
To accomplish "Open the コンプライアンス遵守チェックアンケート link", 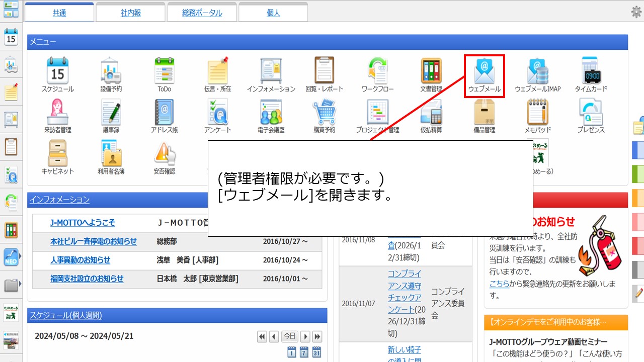I will (x=405, y=292).
